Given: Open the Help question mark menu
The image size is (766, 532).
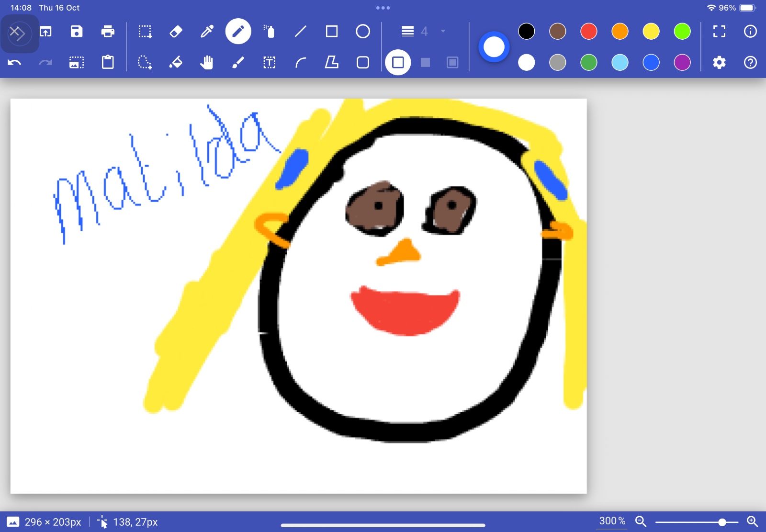Looking at the screenshot, I should click(750, 62).
